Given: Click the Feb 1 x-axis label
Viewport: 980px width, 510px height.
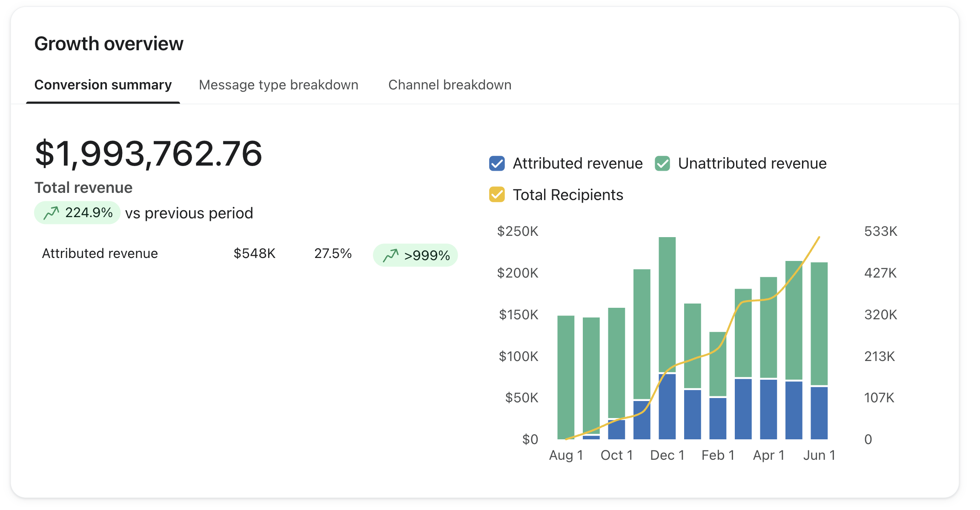Looking at the screenshot, I should coord(718,455).
